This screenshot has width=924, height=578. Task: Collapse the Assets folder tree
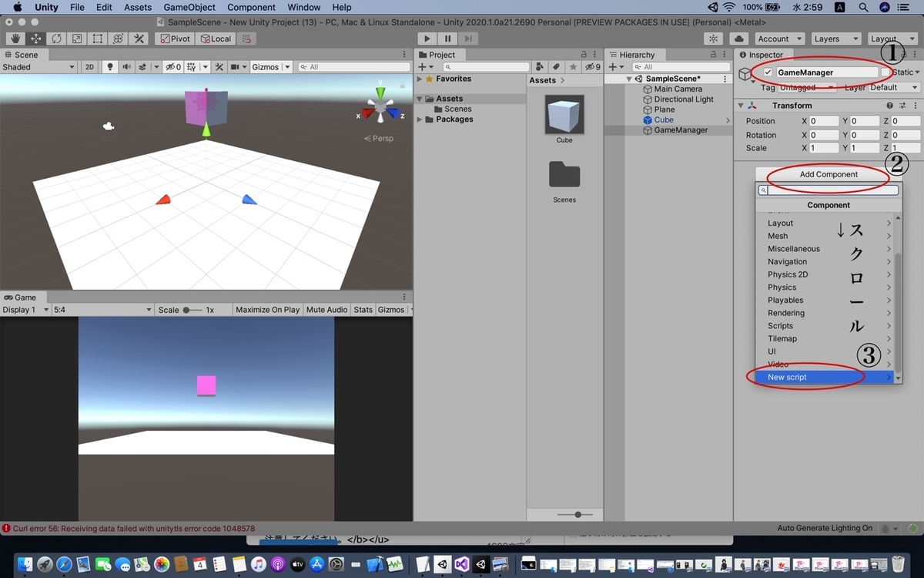click(420, 99)
